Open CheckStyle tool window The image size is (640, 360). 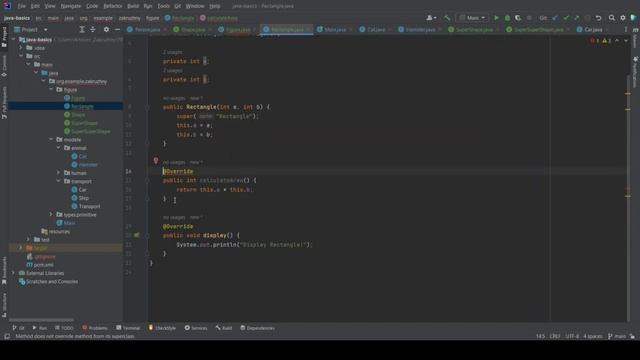click(x=162, y=328)
